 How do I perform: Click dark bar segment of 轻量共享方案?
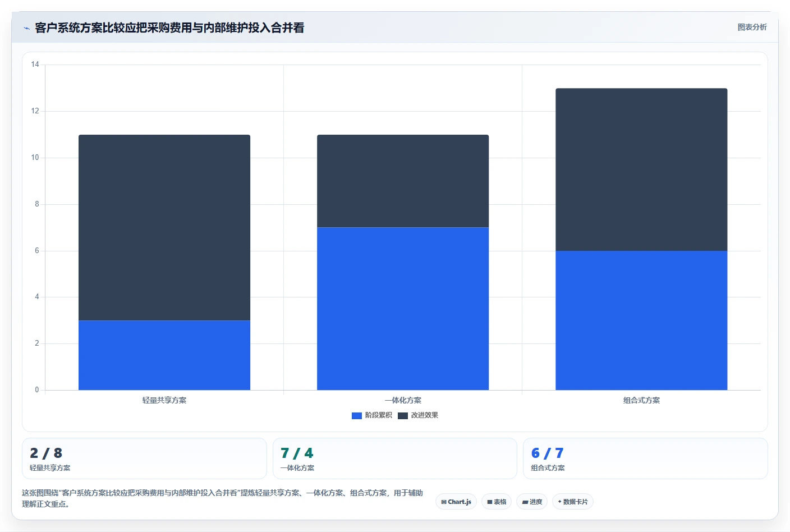click(x=164, y=227)
